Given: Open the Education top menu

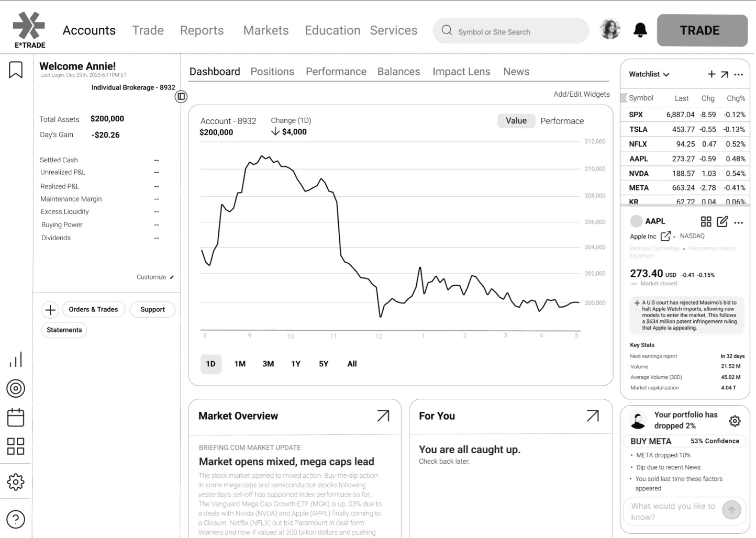Looking at the screenshot, I should [x=332, y=30].
